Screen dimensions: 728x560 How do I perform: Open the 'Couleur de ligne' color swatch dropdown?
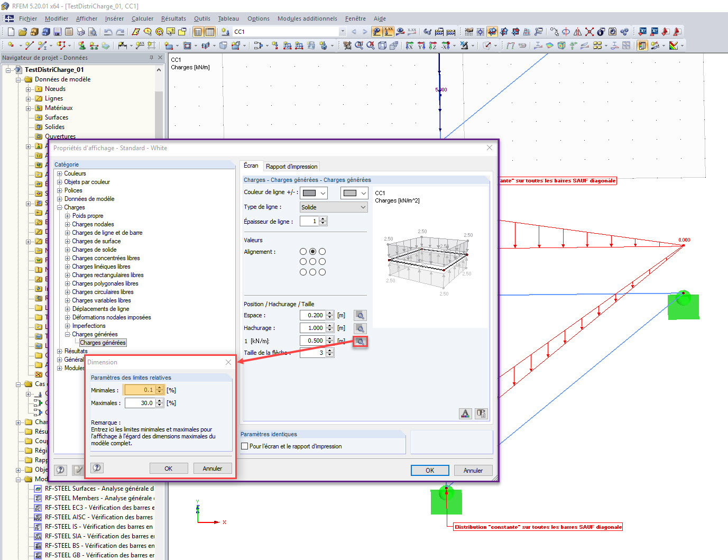pos(322,192)
